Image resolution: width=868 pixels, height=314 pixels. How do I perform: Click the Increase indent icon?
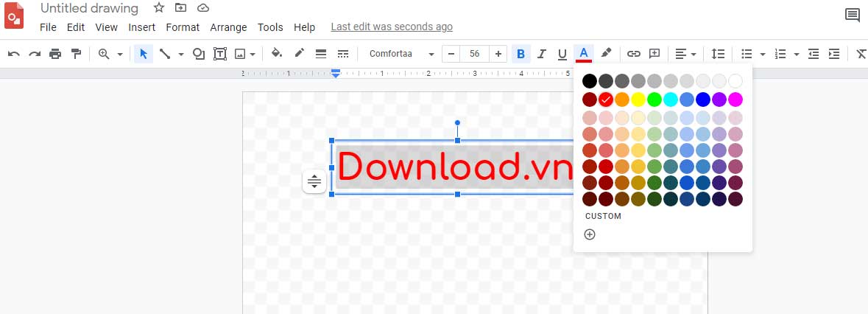coord(833,54)
